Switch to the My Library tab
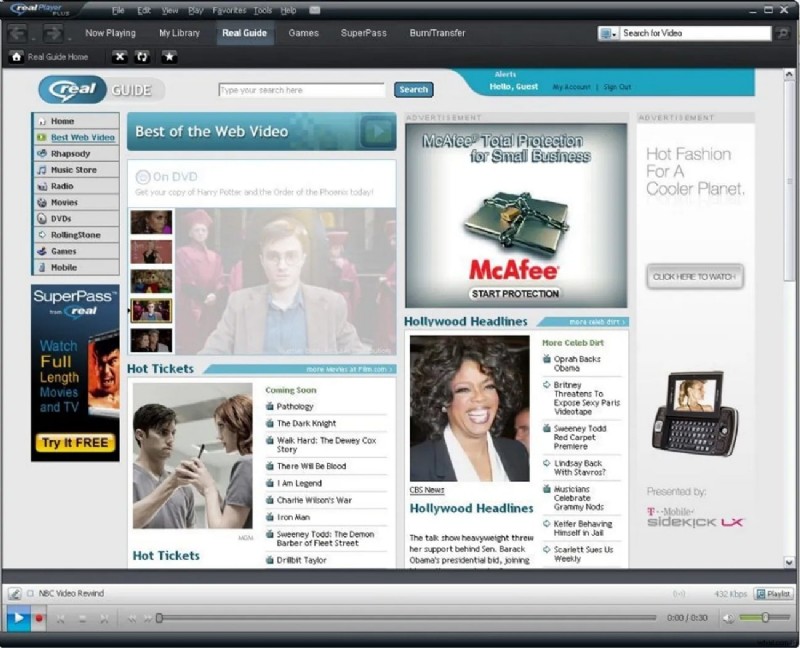The image size is (800, 648). [x=179, y=33]
